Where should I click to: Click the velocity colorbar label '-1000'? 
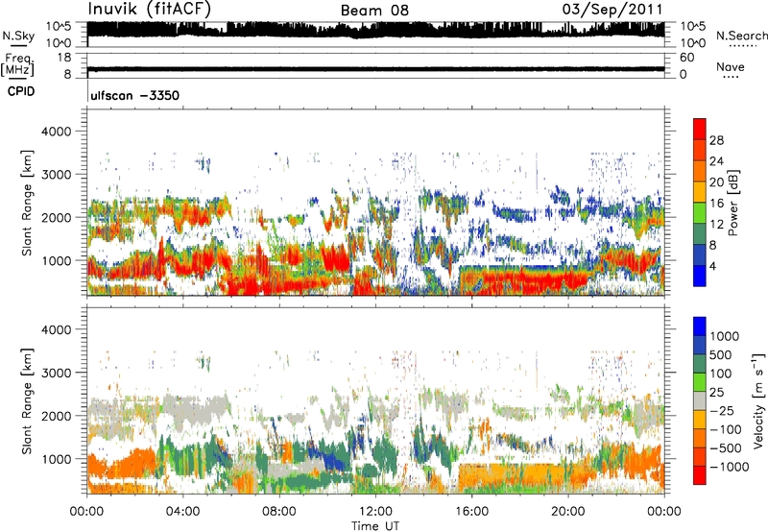click(x=729, y=467)
